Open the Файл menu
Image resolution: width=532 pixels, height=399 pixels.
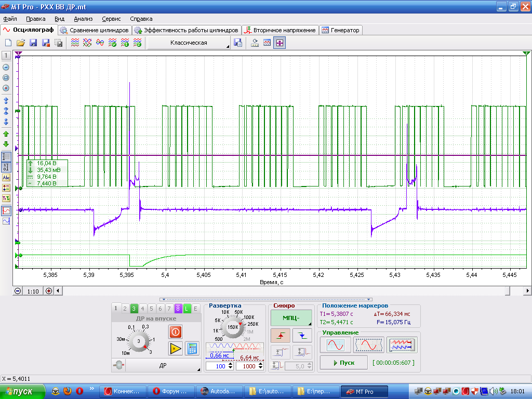(x=10, y=19)
